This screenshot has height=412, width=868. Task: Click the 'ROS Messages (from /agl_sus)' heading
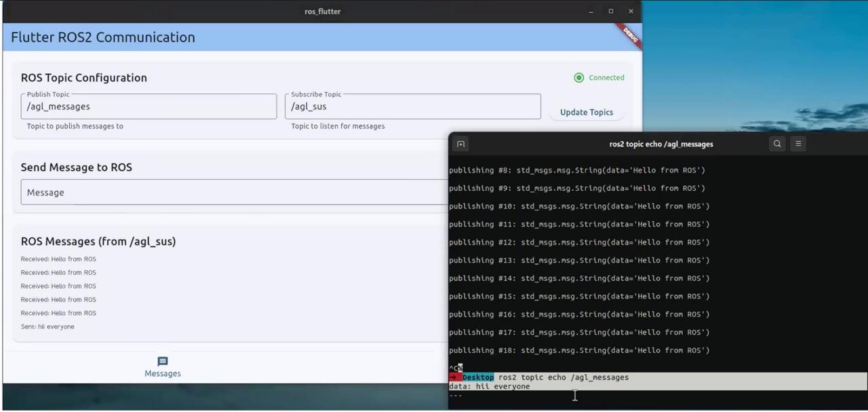[x=98, y=242]
